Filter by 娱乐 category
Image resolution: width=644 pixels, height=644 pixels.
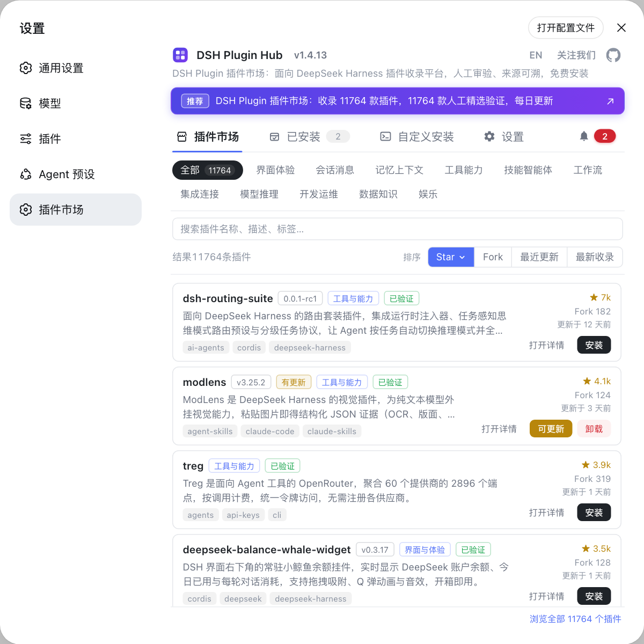point(428,194)
